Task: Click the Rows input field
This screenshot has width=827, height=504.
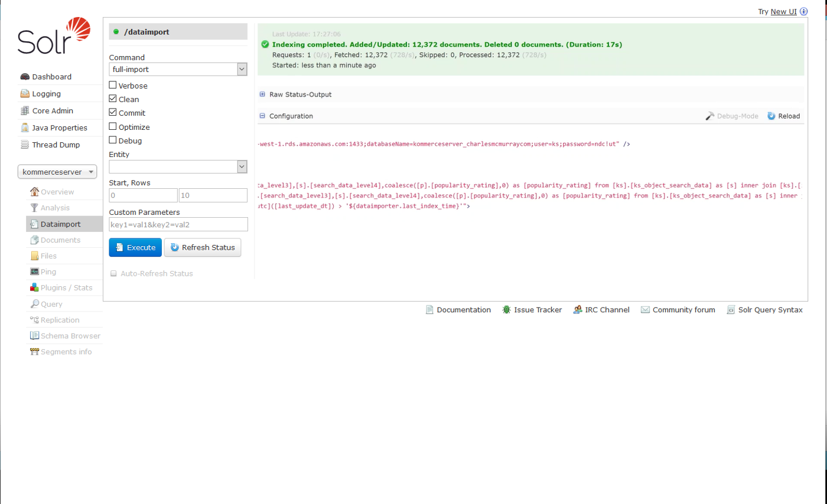Action: coord(213,195)
